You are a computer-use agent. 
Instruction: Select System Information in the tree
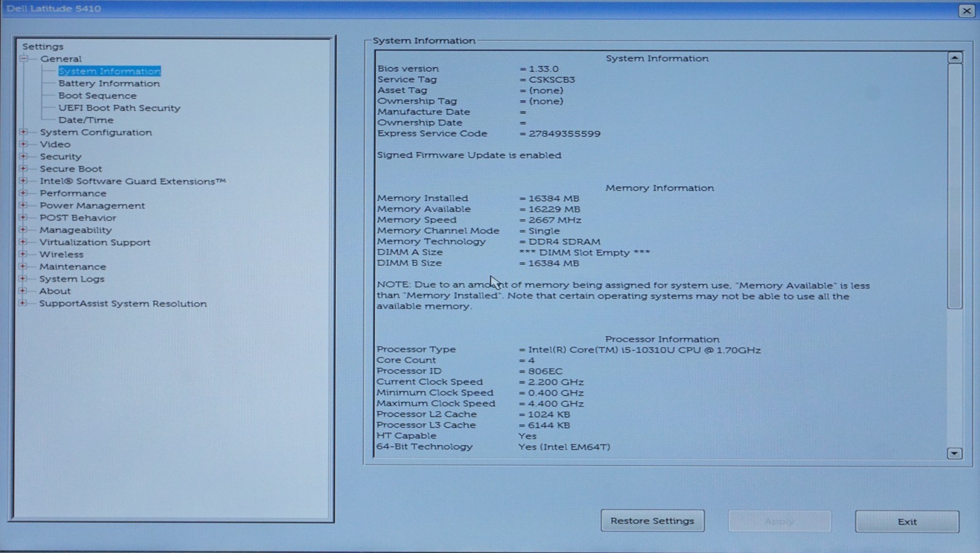point(110,71)
